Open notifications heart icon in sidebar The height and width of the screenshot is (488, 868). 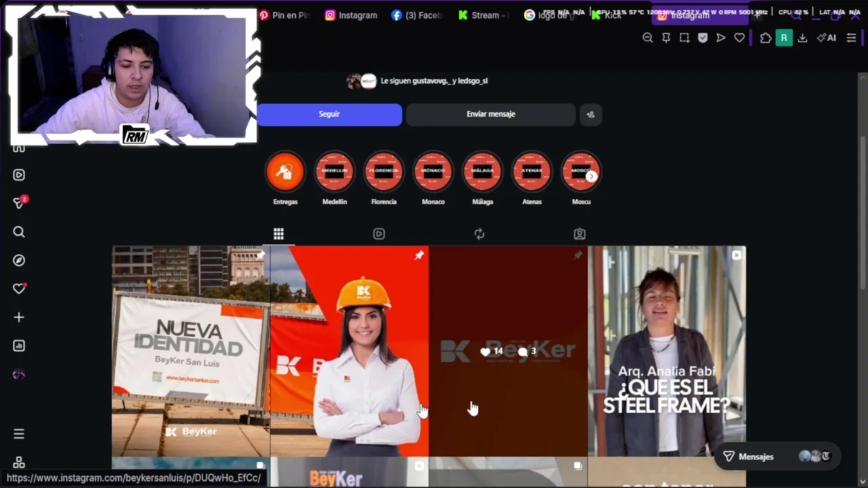pyautogui.click(x=19, y=289)
